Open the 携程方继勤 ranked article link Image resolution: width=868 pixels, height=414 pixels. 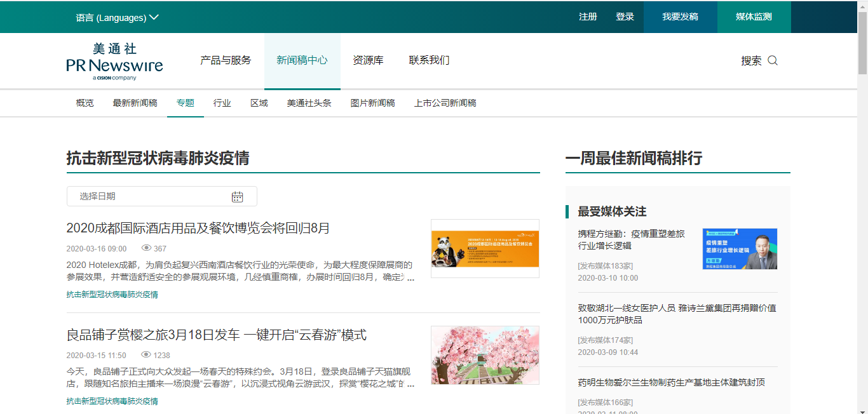(632, 240)
